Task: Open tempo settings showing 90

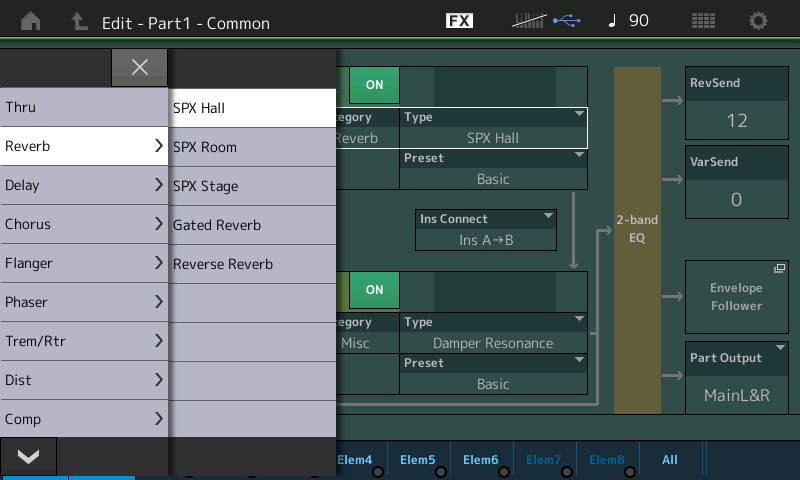Action: [x=629, y=20]
